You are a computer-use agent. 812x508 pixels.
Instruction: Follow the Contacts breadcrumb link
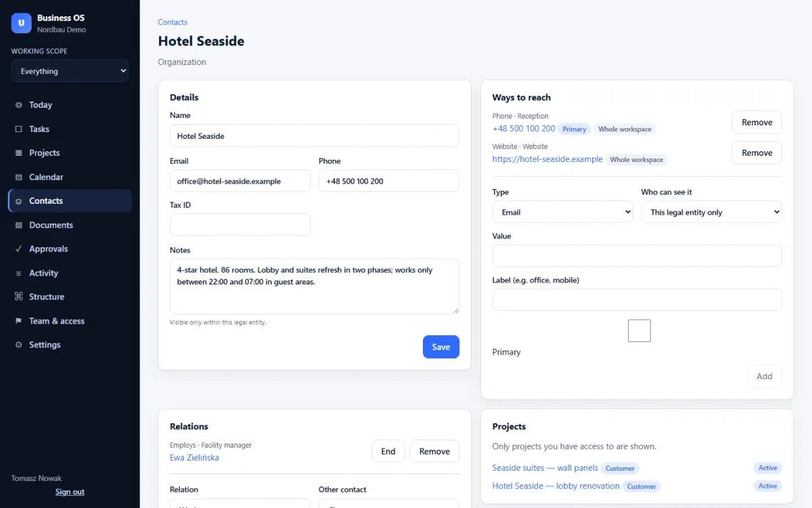click(x=173, y=22)
